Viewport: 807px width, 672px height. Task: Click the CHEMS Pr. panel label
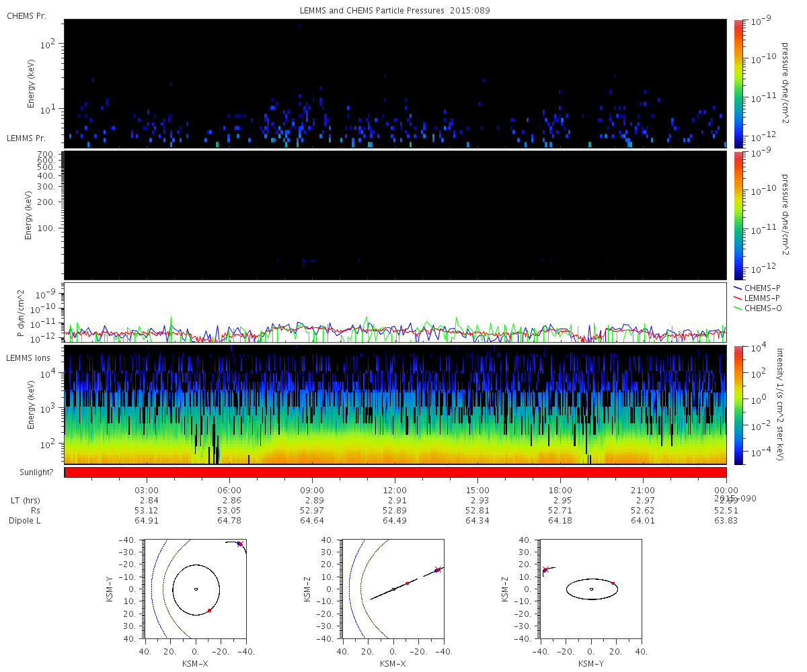tap(26, 15)
